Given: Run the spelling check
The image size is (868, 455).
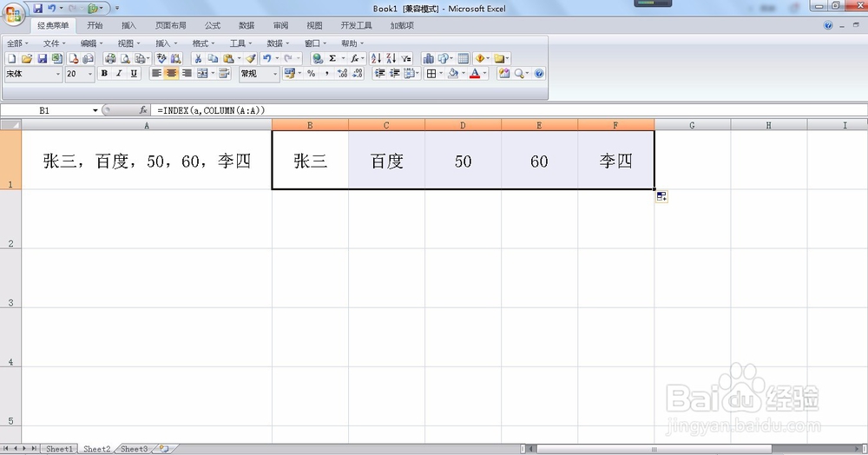Looking at the screenshot, I should click(x=161, y=59).
